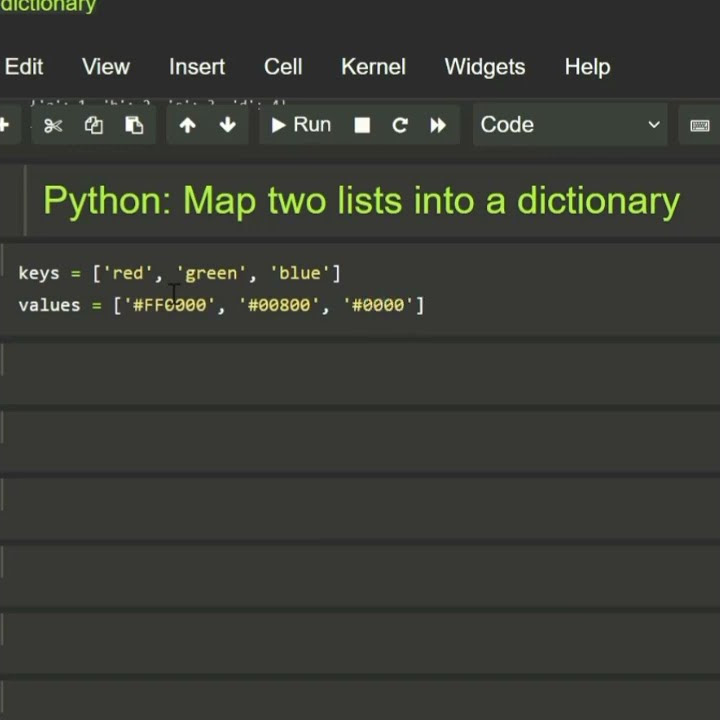Open the Code cell type dropdown
Viewport: 720px width, 720px height.
[x=570, y=125]
